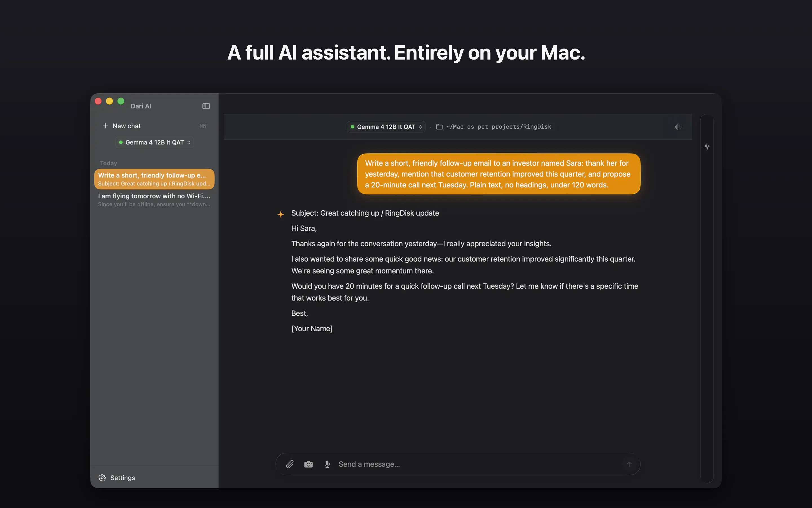Viewport: 812px width, 508px height.
Task: Click the camera screenshot icon
Action: coord(308,464)
